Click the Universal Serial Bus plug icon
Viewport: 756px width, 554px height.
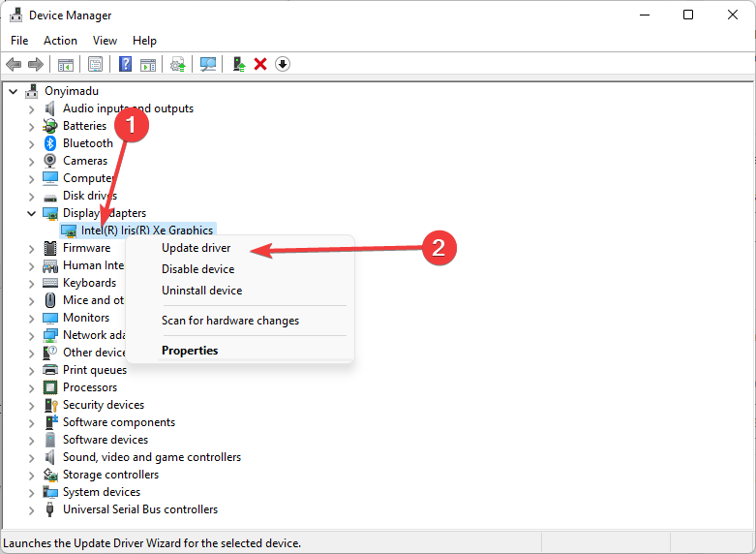pyautogui.click(x=49, y=509)
